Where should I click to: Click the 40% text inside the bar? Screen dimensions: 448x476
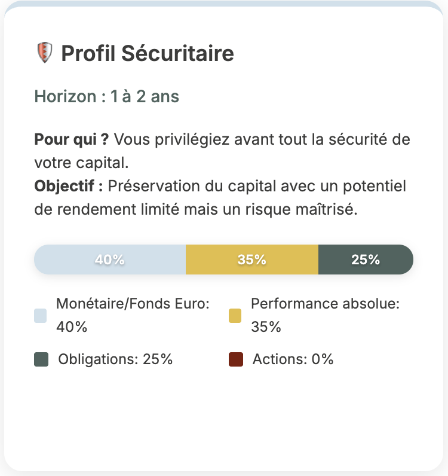point(110,260)
